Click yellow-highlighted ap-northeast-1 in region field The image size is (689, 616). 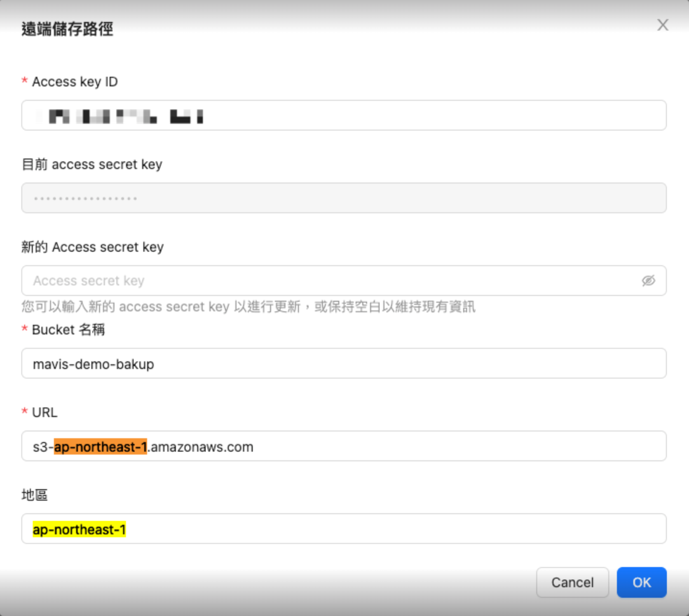pos(79,529)
